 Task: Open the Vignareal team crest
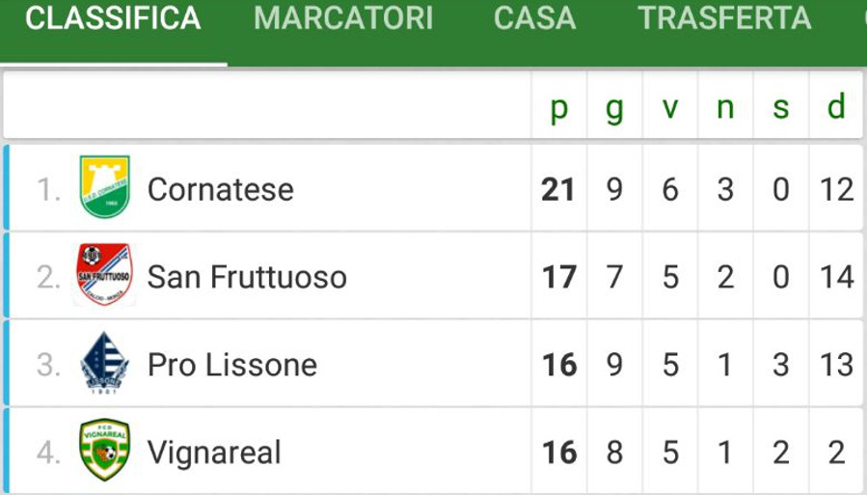[x=104, y=450]
